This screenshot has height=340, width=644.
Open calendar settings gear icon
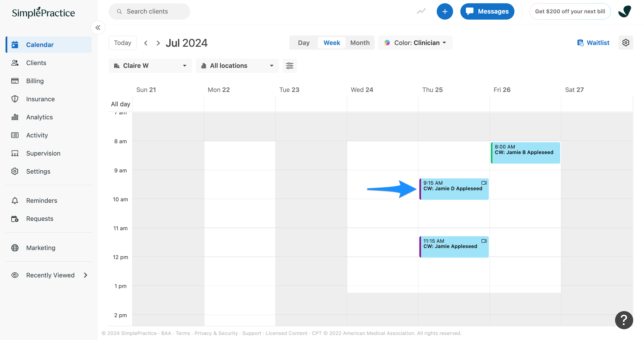coord(626,42)
